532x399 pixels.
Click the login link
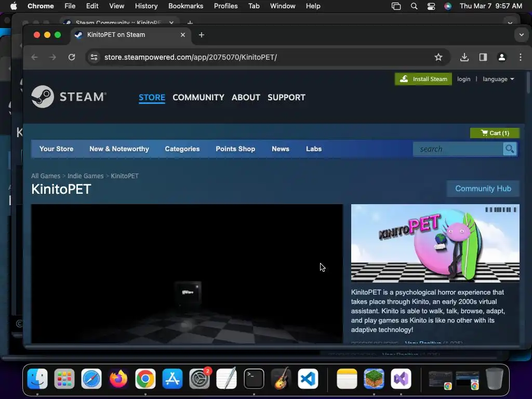click(464, 79)
